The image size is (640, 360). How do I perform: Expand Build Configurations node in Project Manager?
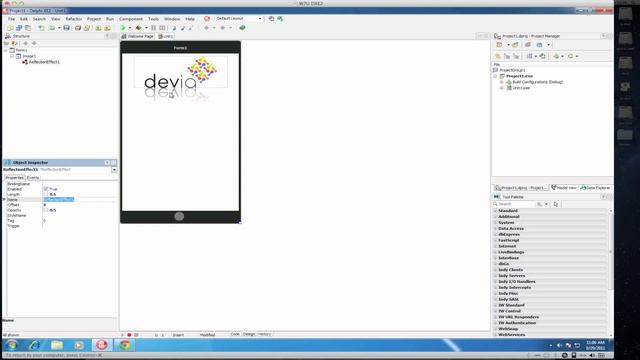[x=502, y=82]
